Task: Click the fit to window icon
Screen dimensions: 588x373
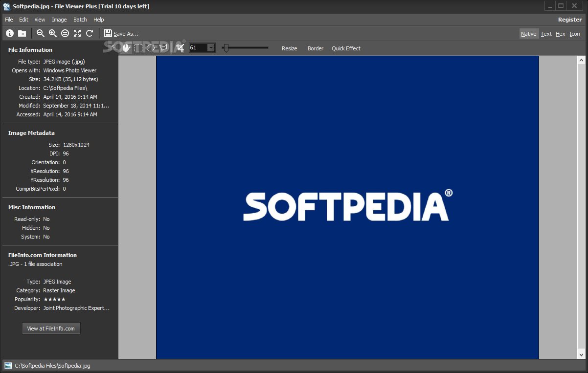Action: point(77,33)
